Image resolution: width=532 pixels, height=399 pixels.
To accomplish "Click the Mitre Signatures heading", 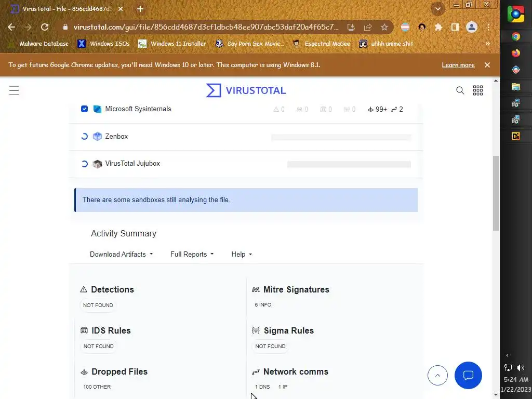I will pos(296,289).
